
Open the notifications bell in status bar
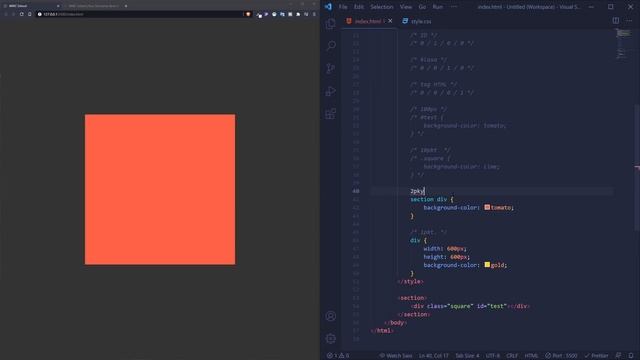coord(631,356)
